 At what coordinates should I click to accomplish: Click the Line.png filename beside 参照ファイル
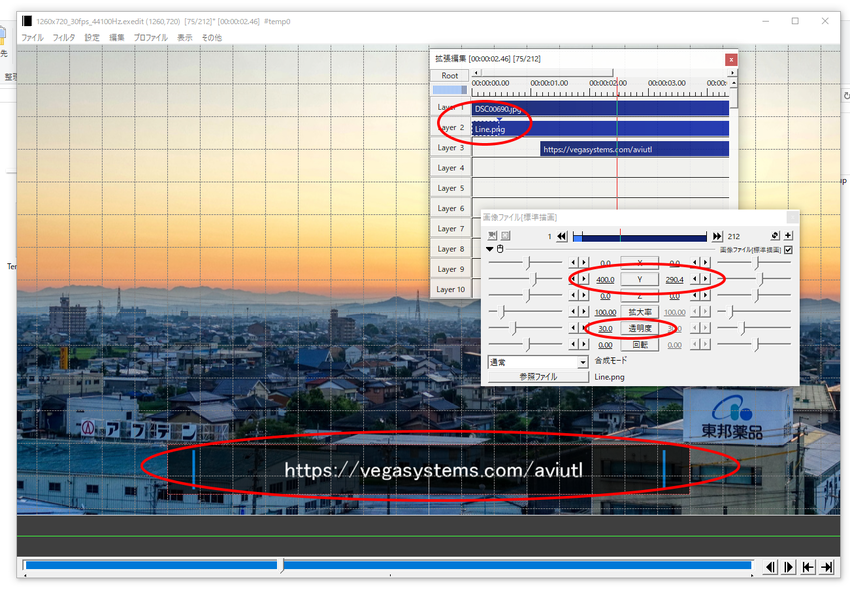[609, 377]
